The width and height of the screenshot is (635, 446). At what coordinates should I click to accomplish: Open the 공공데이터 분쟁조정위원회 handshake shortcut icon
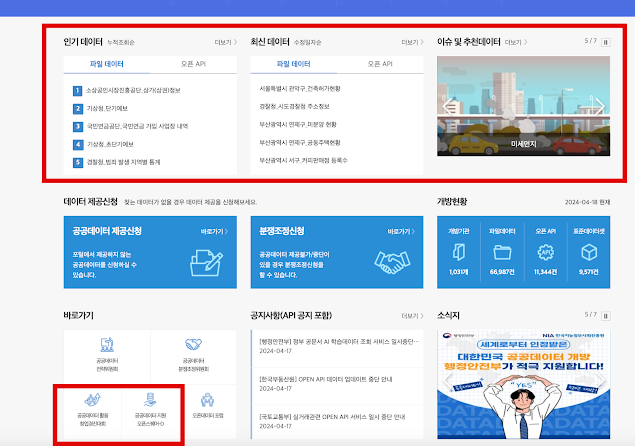tap(194, 344)
